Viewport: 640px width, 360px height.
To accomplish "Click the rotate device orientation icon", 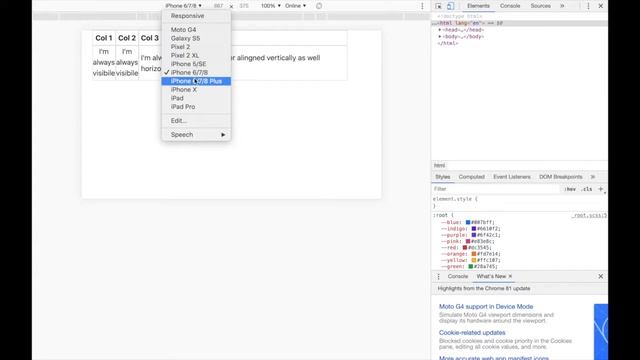I will (x=319, y=6).
